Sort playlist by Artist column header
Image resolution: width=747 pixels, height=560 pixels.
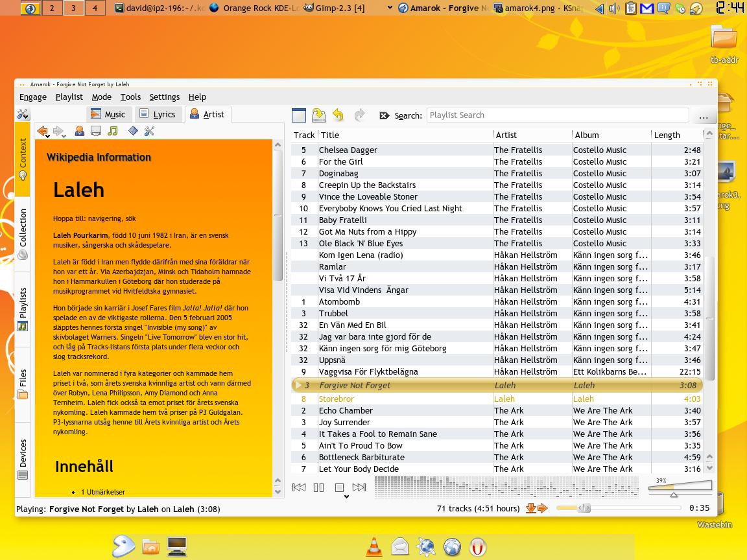(x=532, y=135)
